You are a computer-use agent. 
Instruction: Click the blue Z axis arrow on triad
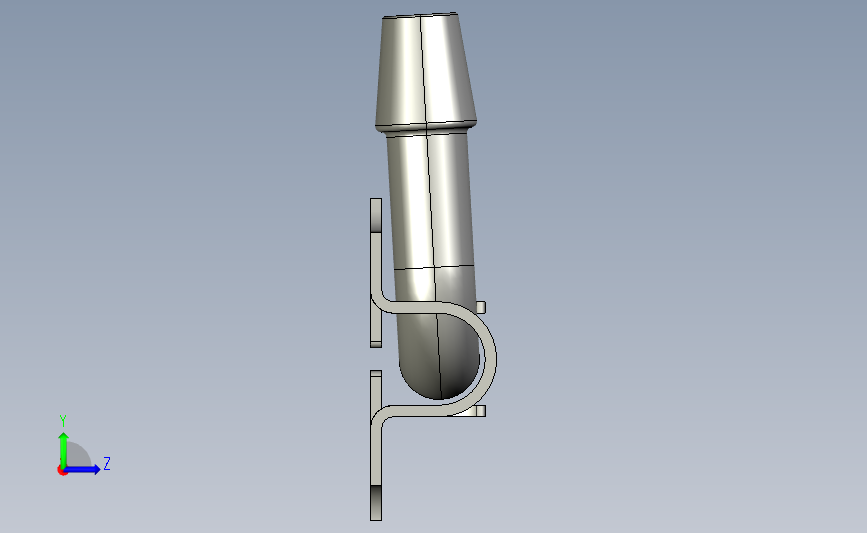coord(82,469)
